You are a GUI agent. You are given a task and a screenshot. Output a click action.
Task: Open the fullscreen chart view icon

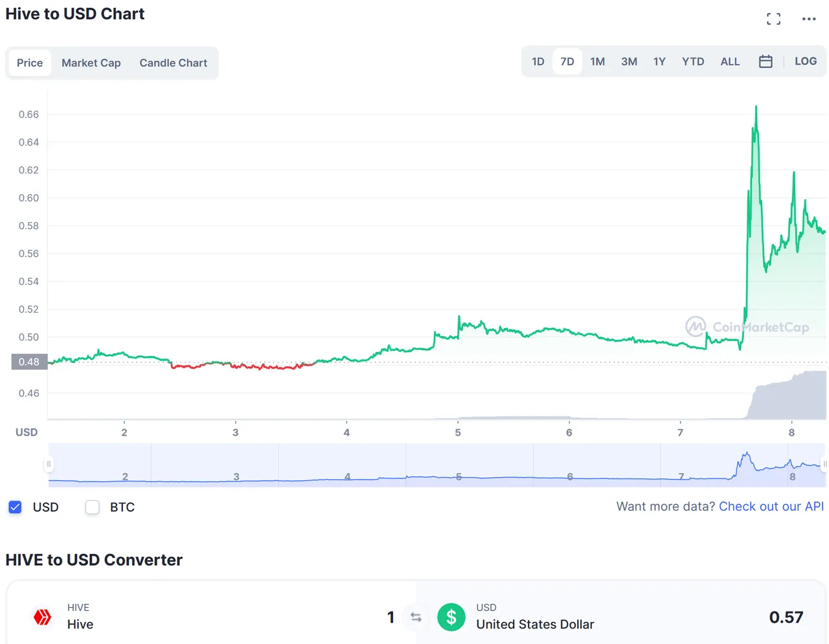(773, 19)
